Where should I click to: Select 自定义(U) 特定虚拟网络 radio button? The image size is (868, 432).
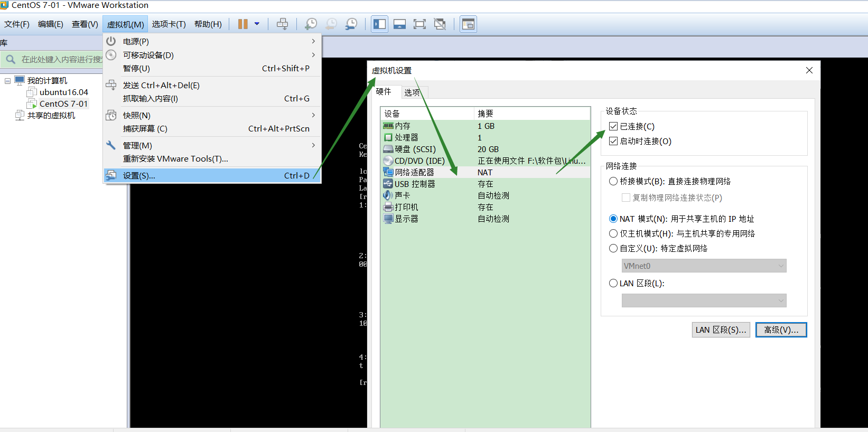click(x=613, y=248)
